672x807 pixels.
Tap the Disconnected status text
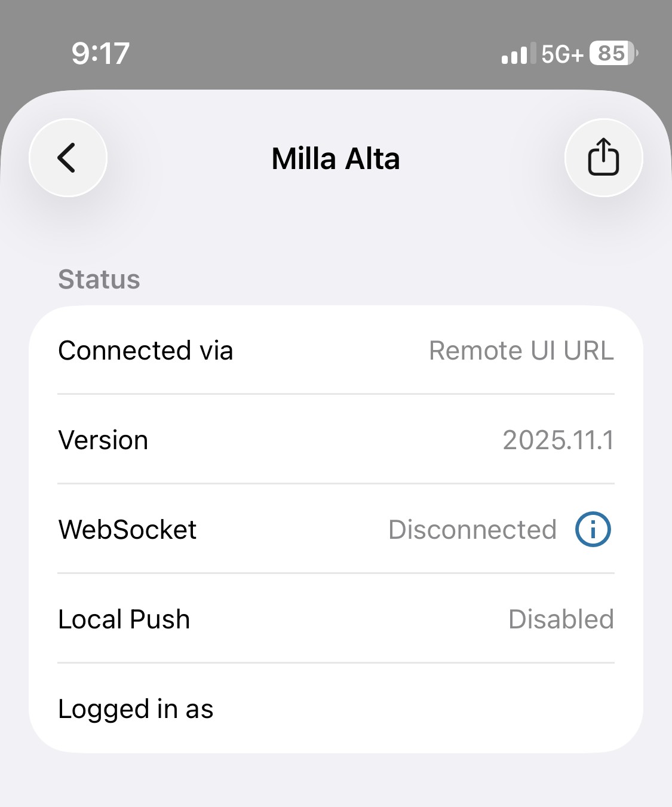[x=472, y=530]
